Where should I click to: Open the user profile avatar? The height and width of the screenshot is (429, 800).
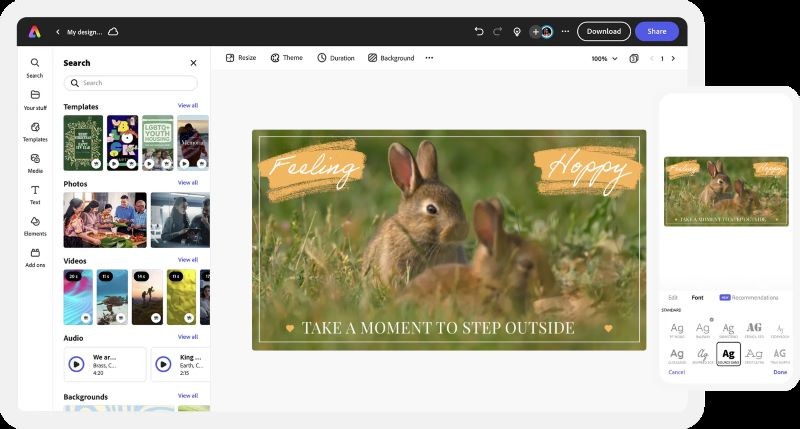click(x=547, y=32)
